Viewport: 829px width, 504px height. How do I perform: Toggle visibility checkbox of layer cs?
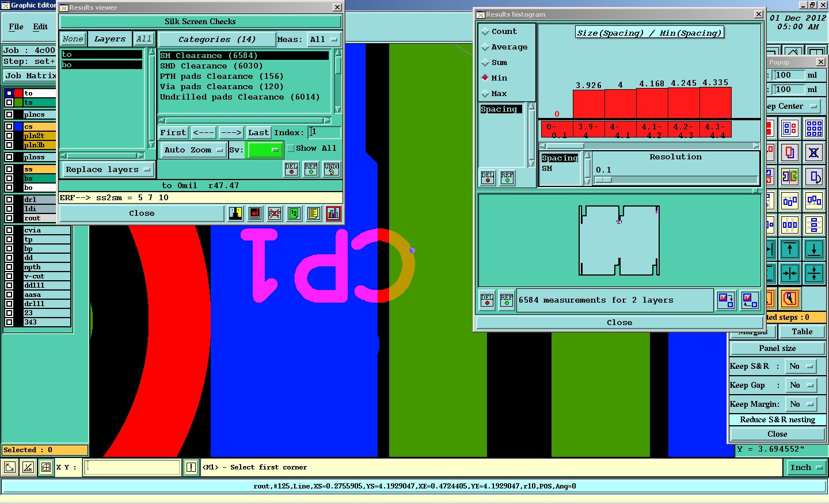point(10,127)
